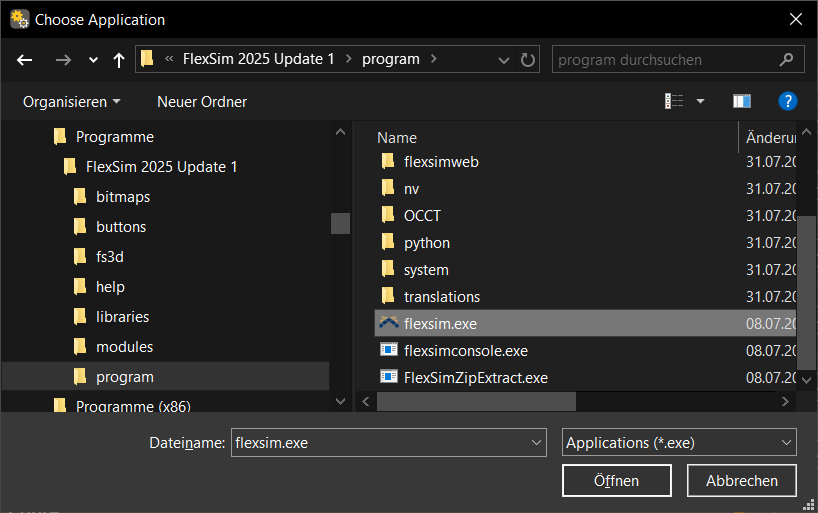Click the search magnifier icon

786,59
